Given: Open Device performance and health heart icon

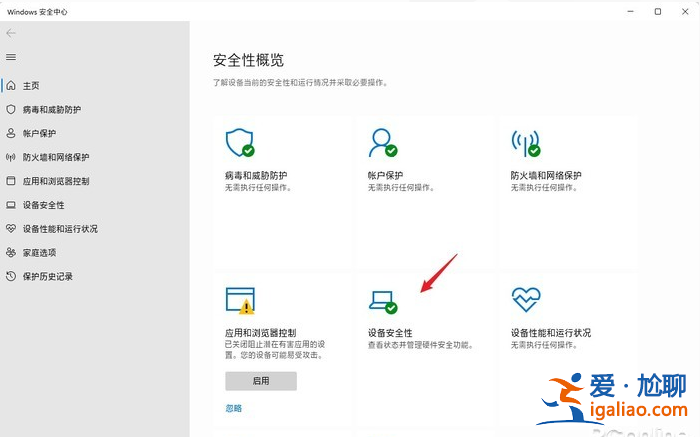Looking at the screenshot, I should click(525, 299).
